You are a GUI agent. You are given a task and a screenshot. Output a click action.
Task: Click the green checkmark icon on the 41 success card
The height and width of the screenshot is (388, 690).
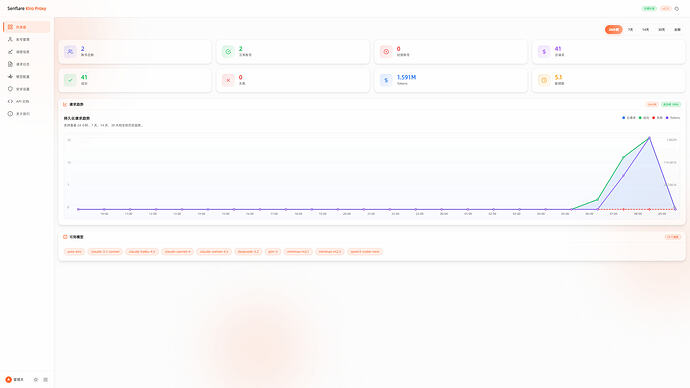click(70, 80)
